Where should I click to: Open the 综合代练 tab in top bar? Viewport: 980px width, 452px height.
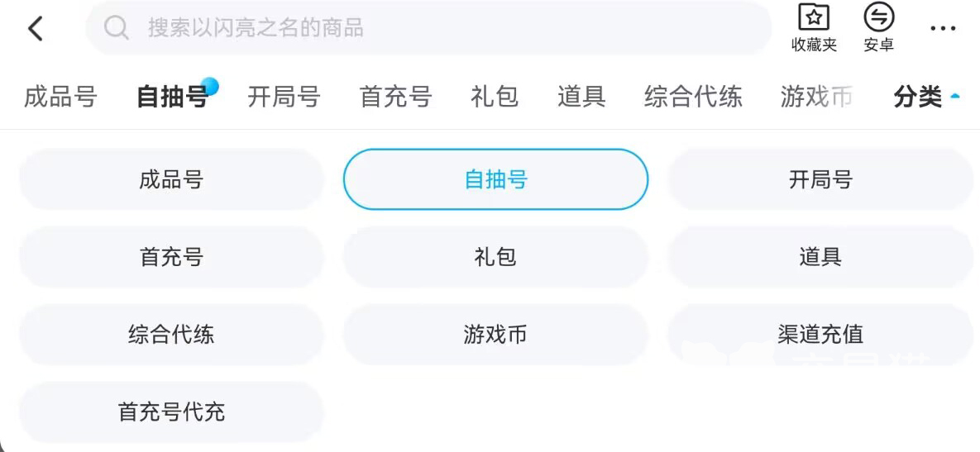click(693, 97)
